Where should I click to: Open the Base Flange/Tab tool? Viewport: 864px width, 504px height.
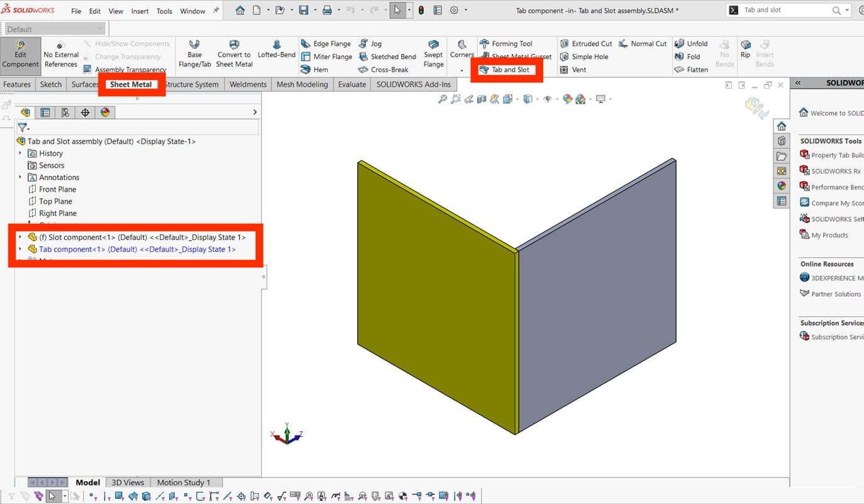pyautogui.click(x=195, y=55)
